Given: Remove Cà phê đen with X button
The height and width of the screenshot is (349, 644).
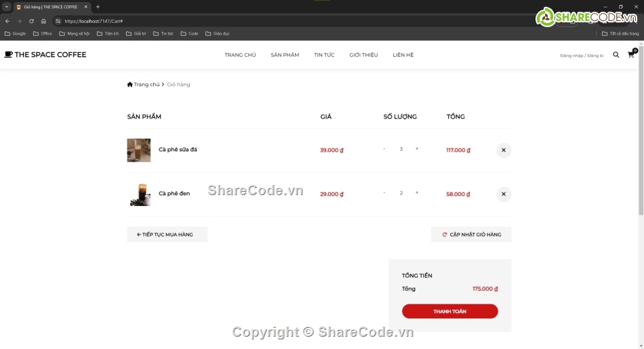Looking at the screenshot, I should pos(503,194).
